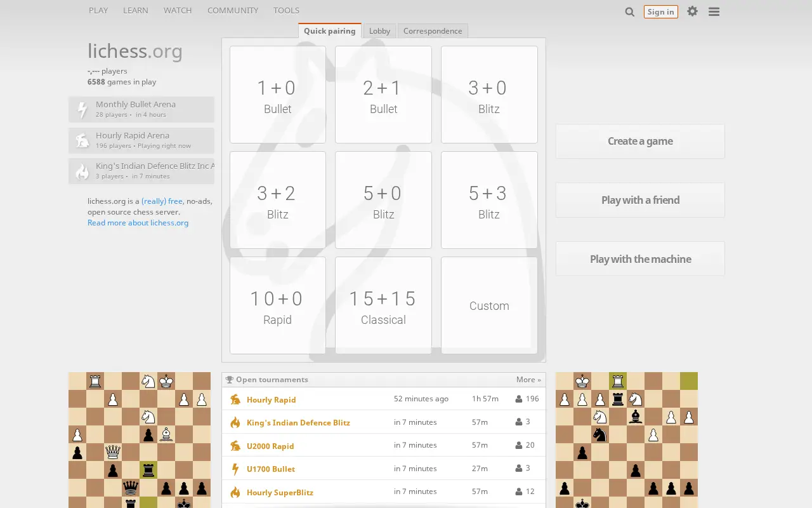Open the Custom game option

(x=489, y=305)
